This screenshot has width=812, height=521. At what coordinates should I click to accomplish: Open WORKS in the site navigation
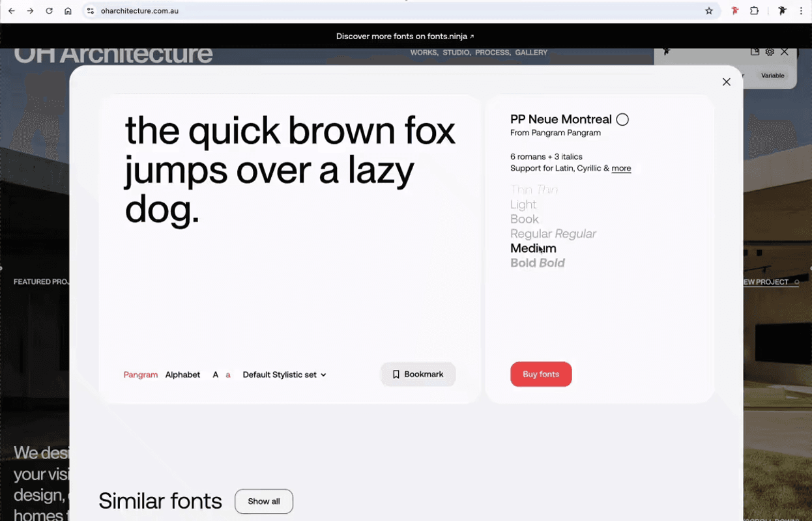(x=425, y=53)
